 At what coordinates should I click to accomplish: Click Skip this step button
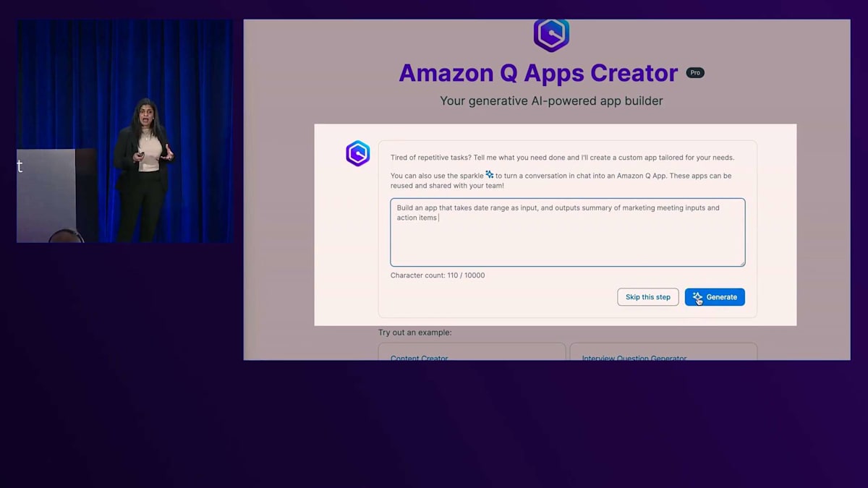(x=647, y=297)
